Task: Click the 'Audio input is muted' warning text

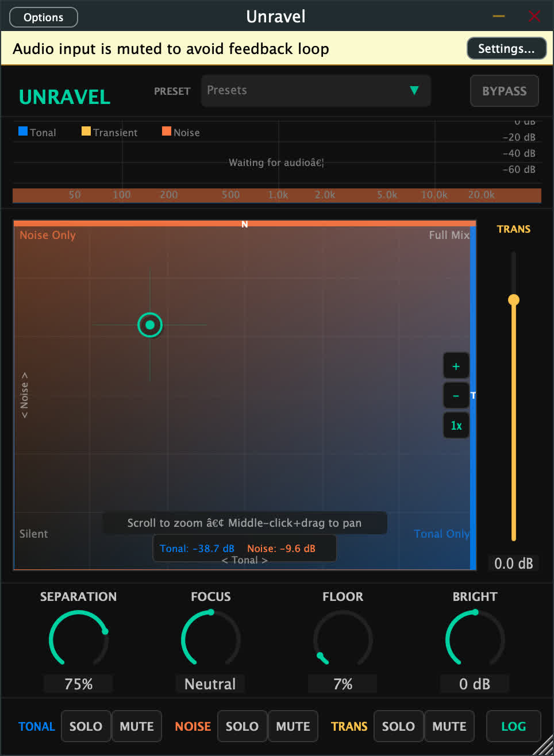Action: pos(171,49)
